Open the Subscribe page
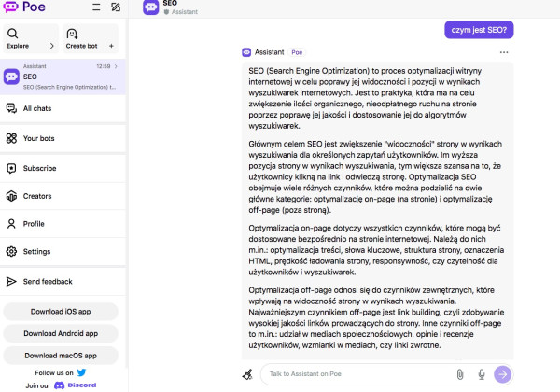 tap(39, 168)
